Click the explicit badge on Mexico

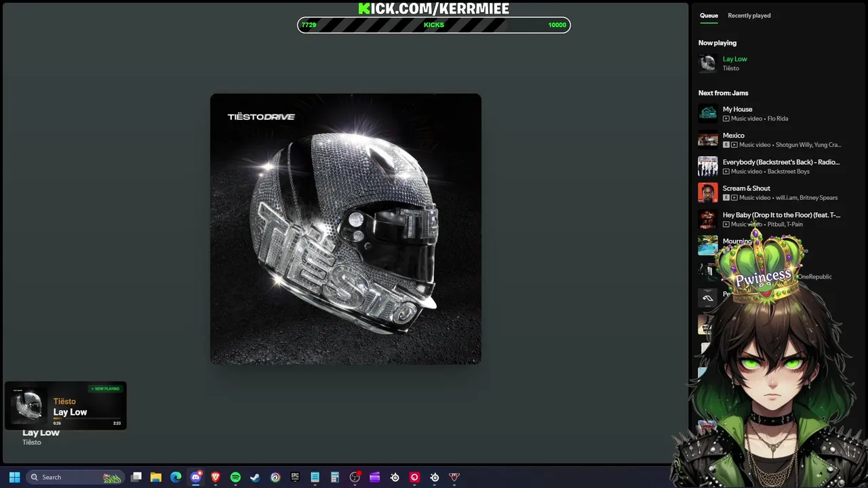(726, 145)
